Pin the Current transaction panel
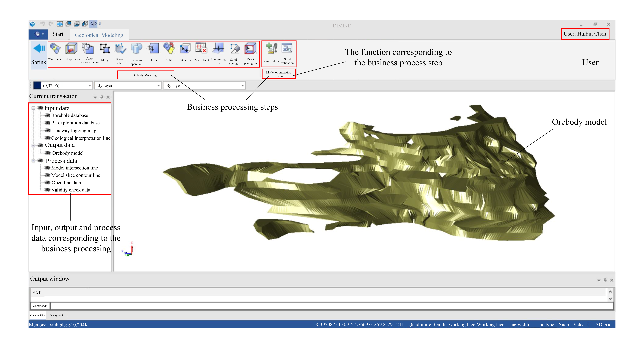The height and width of the screenshot is (340, 644). point(102,97)
